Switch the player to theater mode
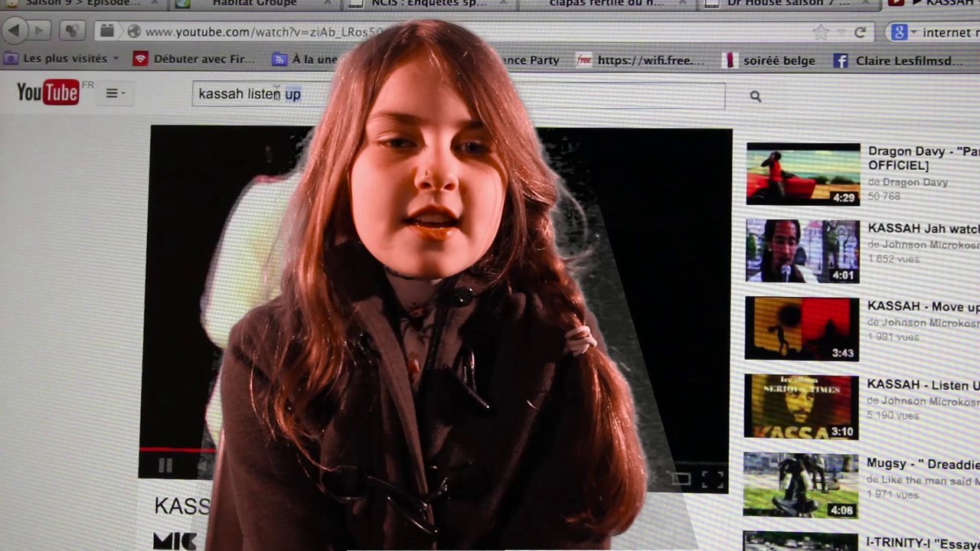The image size is (980, 551). pyautogui.click(x=681, y=480)
